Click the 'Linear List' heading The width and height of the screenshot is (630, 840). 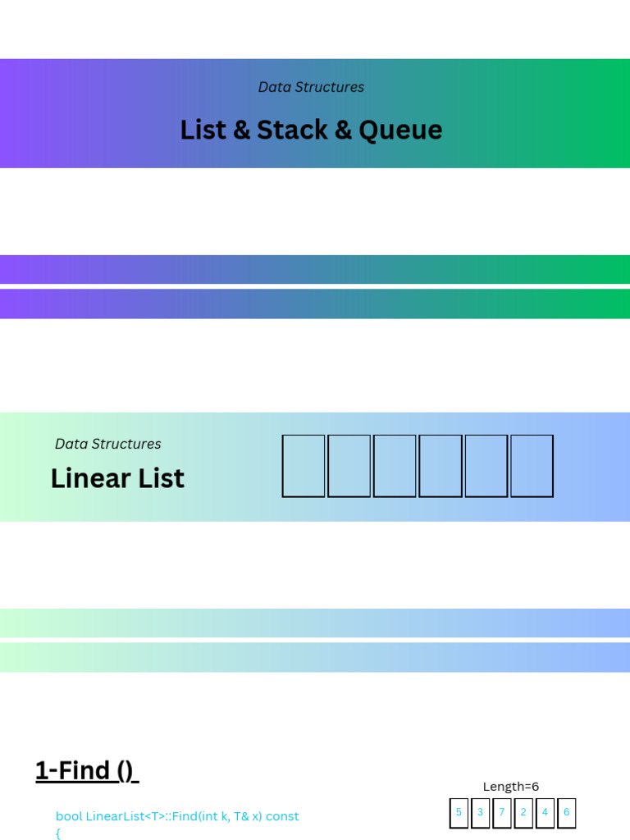[117, 478]
